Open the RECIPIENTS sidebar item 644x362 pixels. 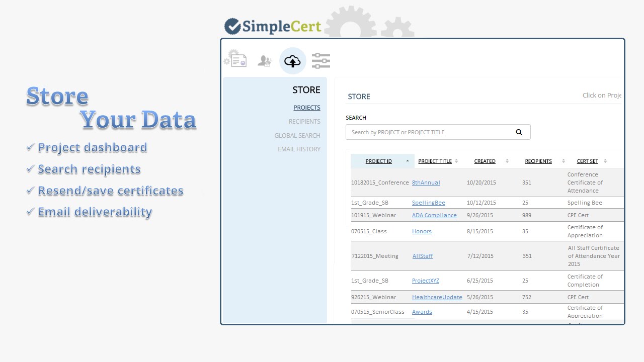click(x=304, y=122)
